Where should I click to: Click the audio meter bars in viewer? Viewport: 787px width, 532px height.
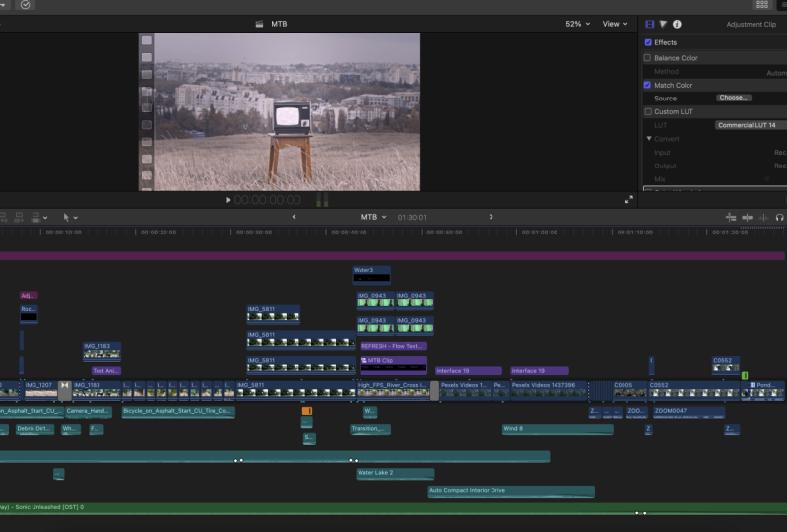pyautogui.click(x=322, y=200)
